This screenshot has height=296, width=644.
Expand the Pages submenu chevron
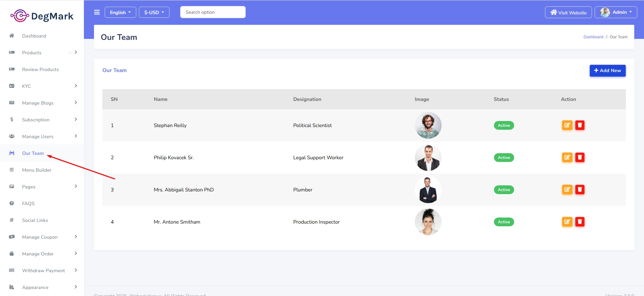(x=76, y=186)
